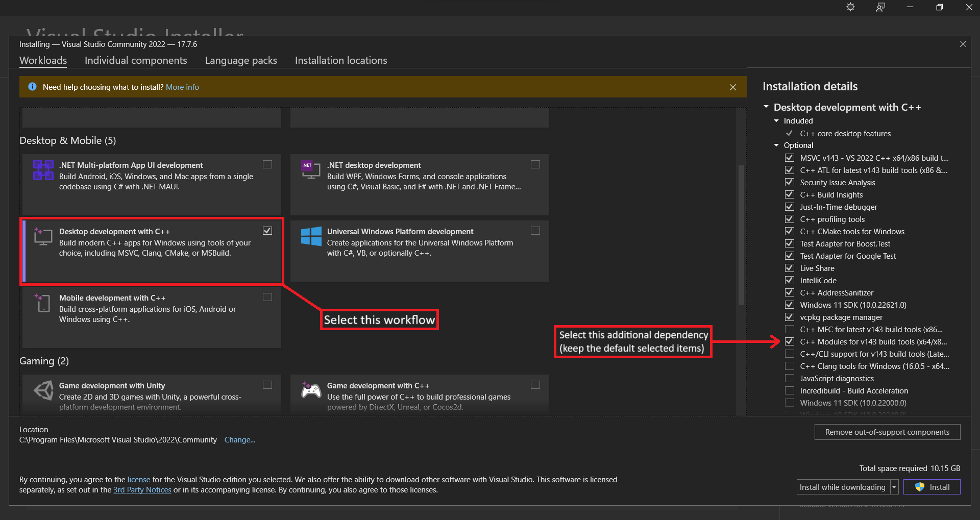Open the theme settings sun icon in title bar
The width and height of the screenshot is (980, 520).
point(850,7)
